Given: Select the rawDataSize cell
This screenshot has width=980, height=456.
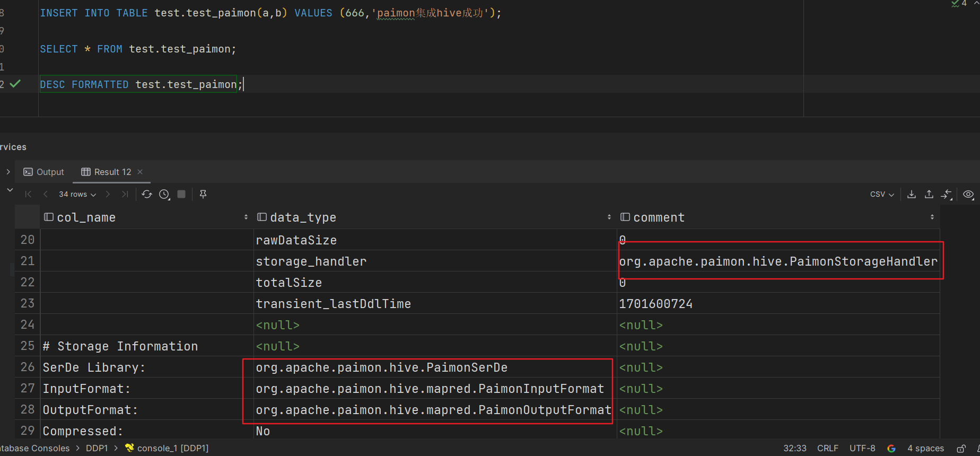Looking at the screenshot, I should coord(435,240).
